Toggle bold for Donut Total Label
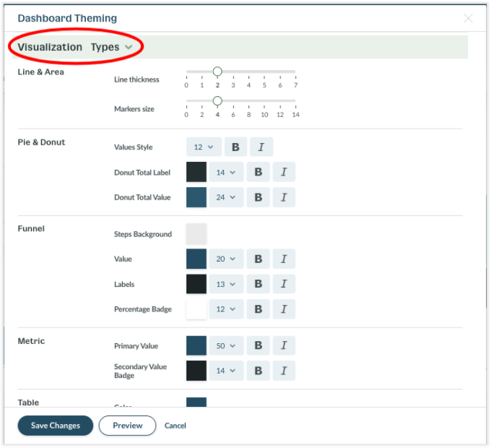 tap(258, 172)
